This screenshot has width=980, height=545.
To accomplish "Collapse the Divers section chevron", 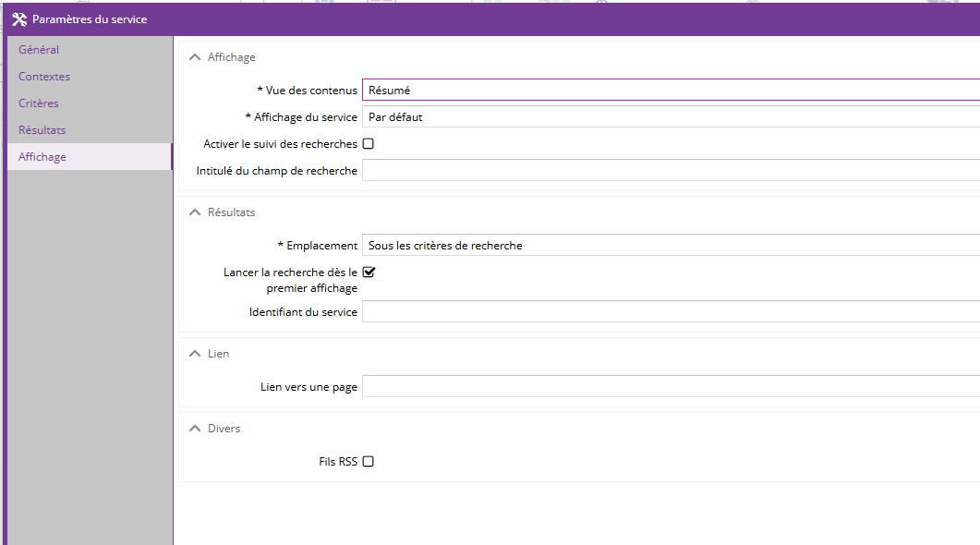I will coord(194,429).
